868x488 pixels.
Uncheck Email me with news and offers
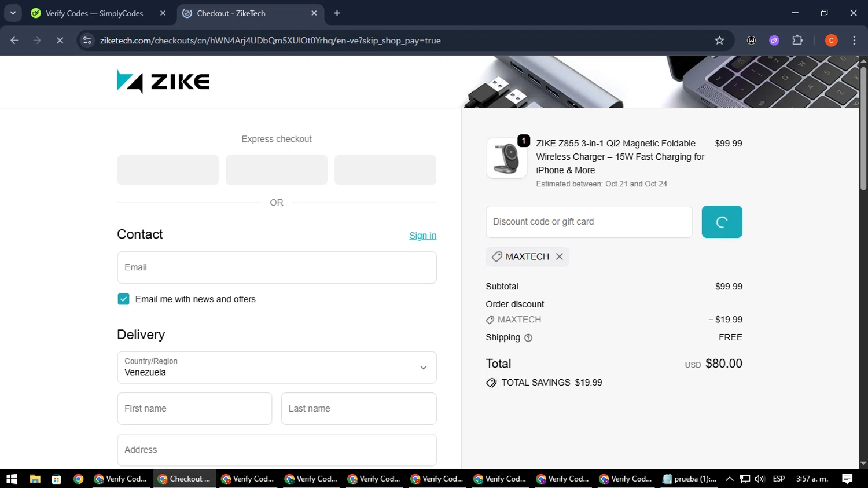123,299
